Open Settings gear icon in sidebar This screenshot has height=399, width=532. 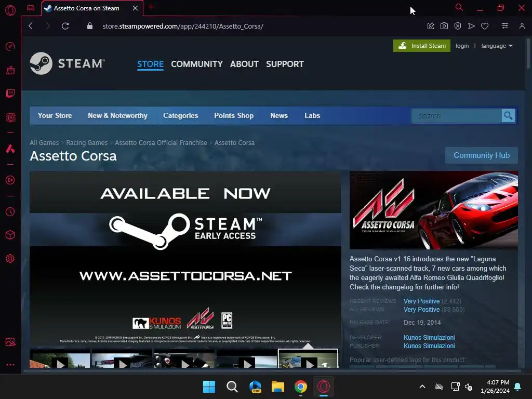(x=10, y=259)
